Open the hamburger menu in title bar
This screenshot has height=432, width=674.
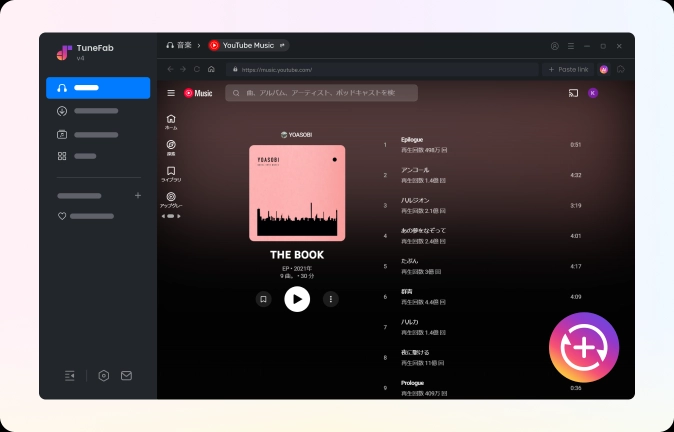point(571,46)
